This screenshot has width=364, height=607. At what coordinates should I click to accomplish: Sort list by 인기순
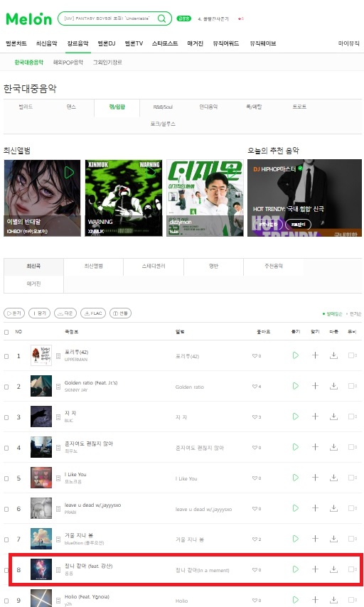(354, 314)
